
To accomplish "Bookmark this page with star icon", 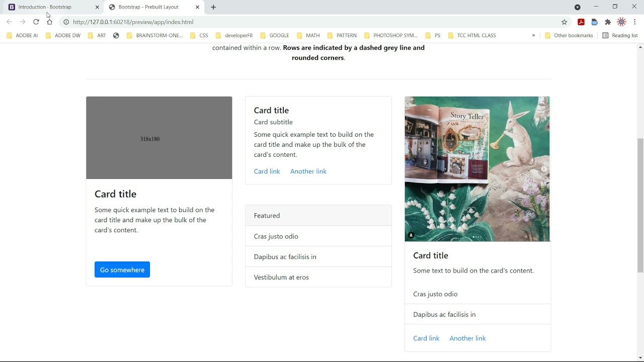I will pos(564,22).
